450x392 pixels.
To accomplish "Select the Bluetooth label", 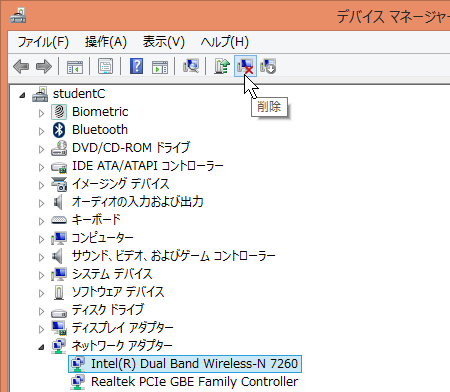I will tap(100, 130).
